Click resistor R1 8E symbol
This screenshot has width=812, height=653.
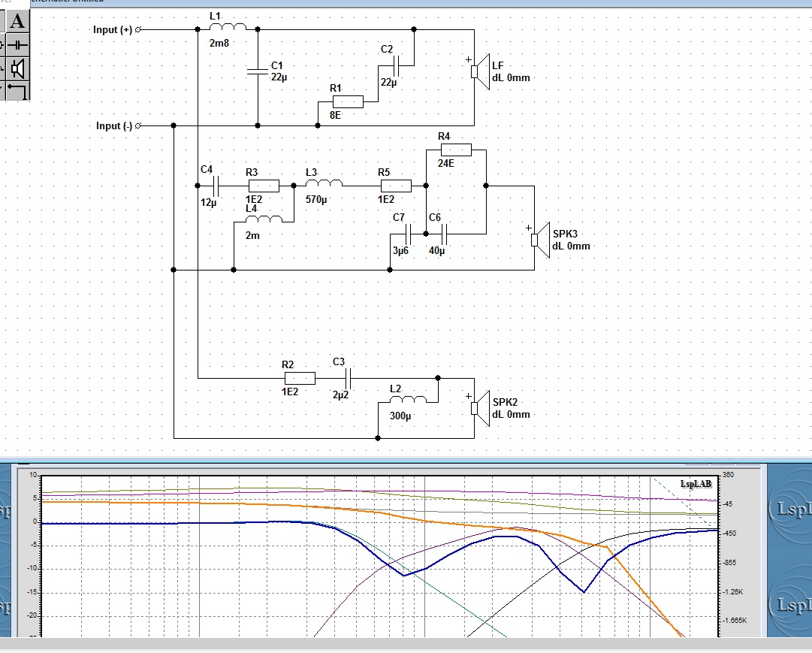tap(348, 101)
